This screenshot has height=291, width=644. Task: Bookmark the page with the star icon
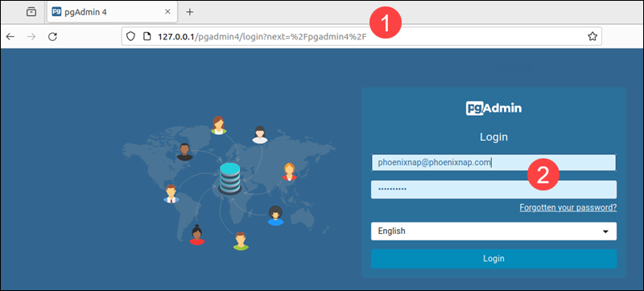tap(592, 37)
